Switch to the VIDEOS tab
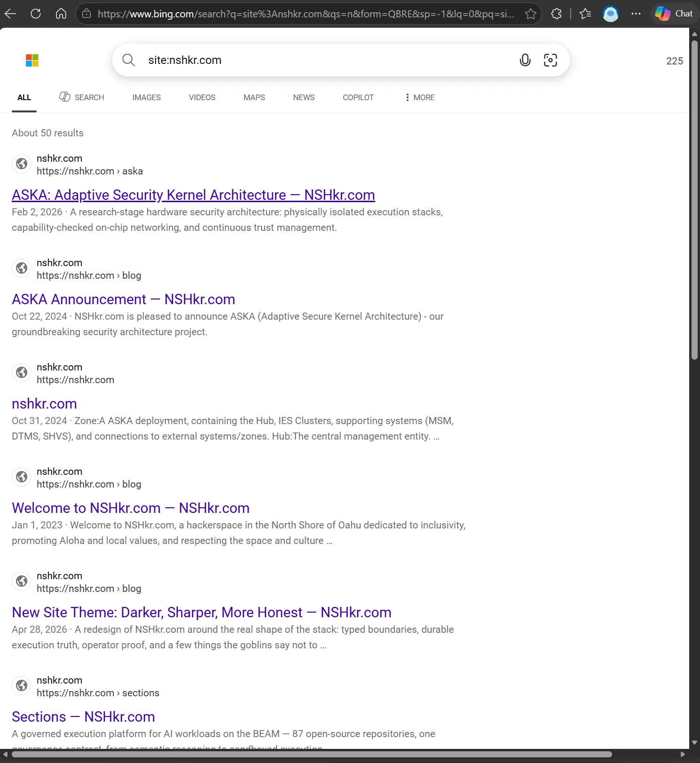Viewport: 700px width, 763px height. [x=202, y=97]
